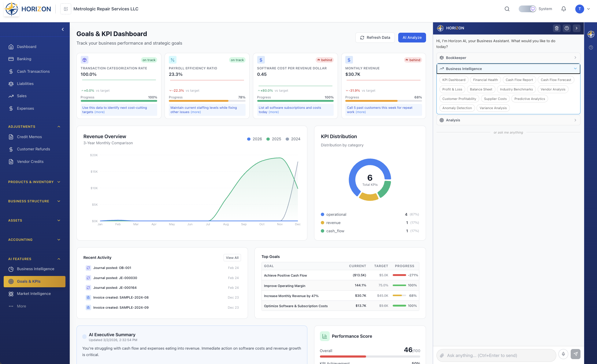Open Expenses from the sidebar navigation

25,108
